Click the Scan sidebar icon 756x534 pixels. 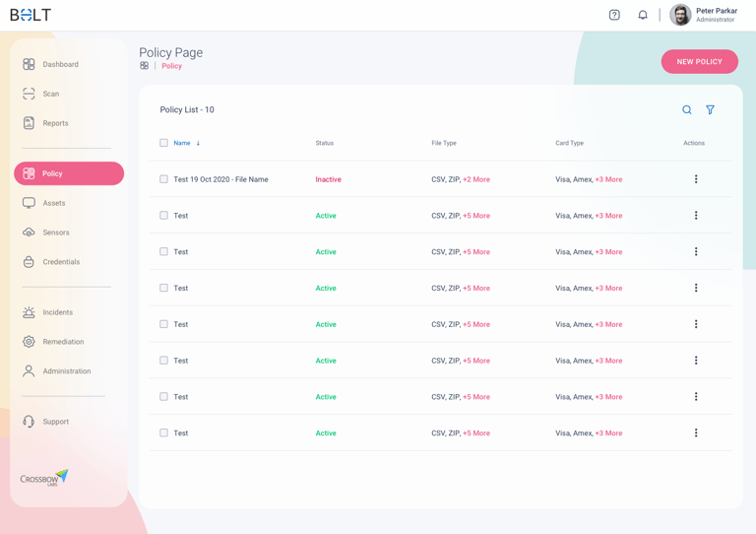pos(29,94)
